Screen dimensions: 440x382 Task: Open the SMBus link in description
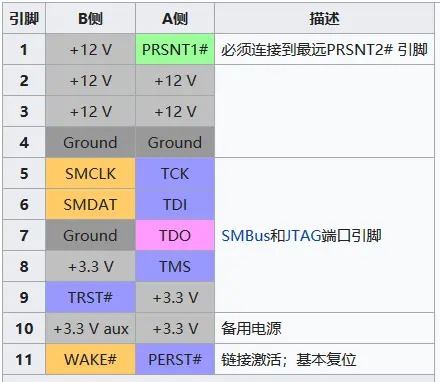(x=246, y=236)
